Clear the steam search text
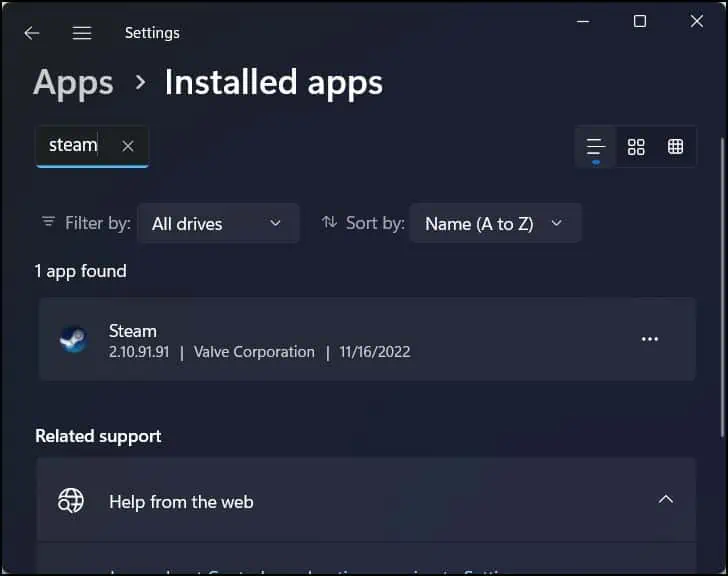Screen dimensions: 728x576 128,146
